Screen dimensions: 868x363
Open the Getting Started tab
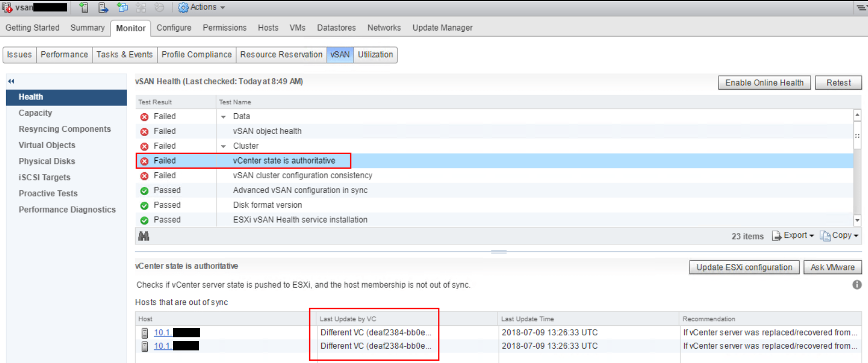click(x=32, y=28)
